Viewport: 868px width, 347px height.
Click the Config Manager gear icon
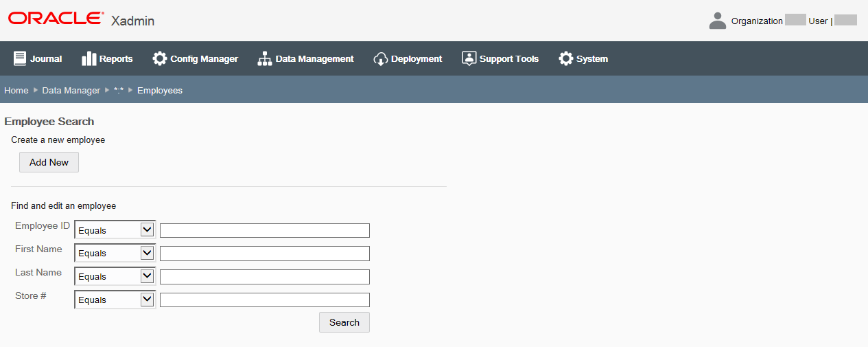click(160, 58)
